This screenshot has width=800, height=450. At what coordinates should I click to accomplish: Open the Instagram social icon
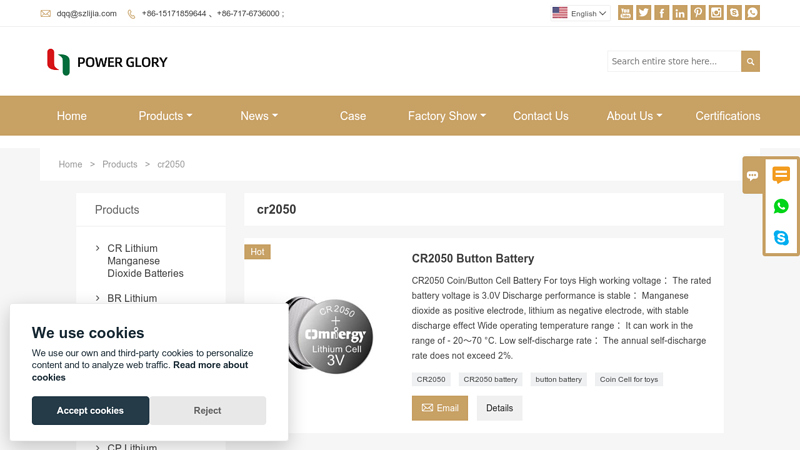(716, 13)
